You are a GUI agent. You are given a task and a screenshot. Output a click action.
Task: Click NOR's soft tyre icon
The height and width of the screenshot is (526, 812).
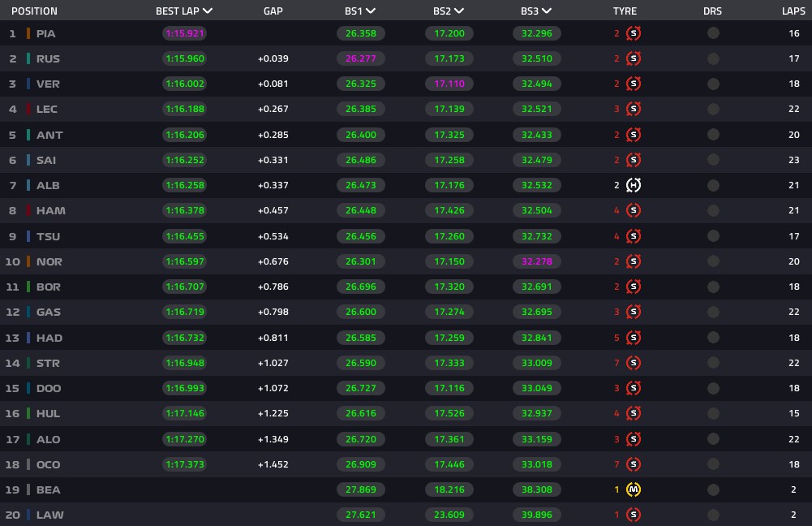[634, 261]
